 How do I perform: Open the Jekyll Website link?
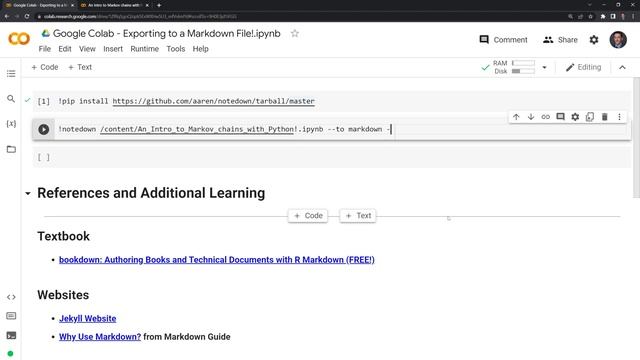click(87, 318)
